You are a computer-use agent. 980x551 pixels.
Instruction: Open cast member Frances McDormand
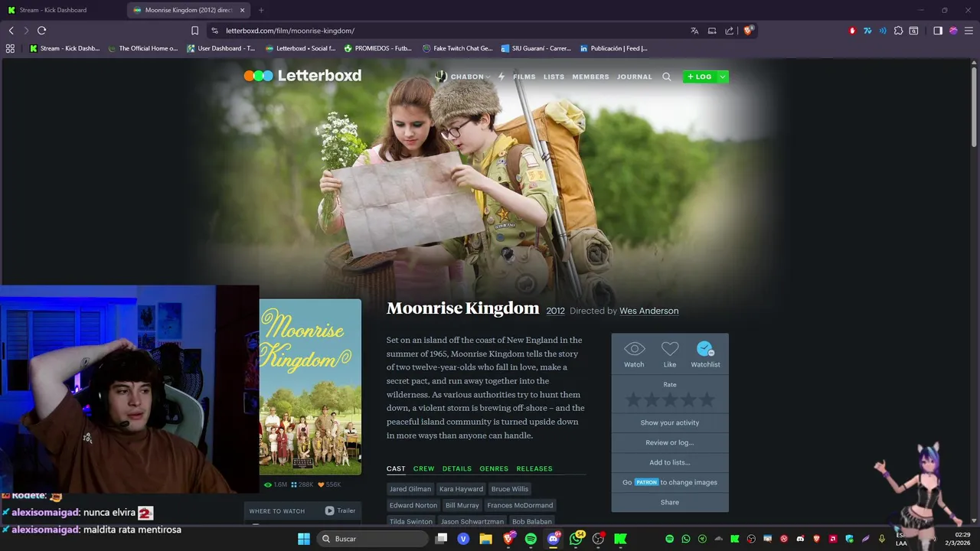520,505
